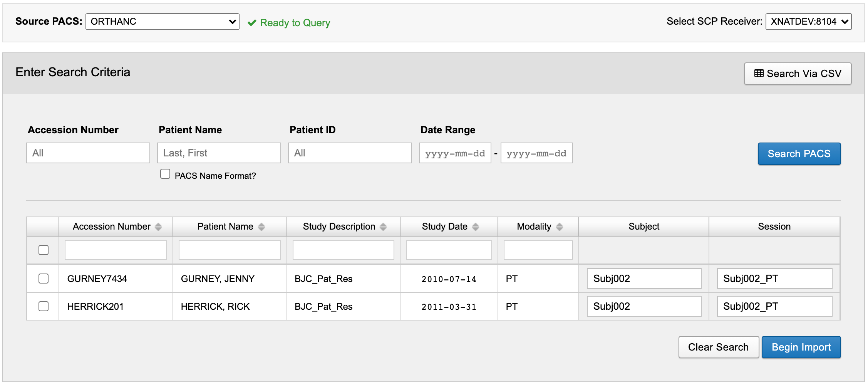Sort by Accession Number column arrows
This screenshot has width=868, height=386.
[x=158, y=227]
